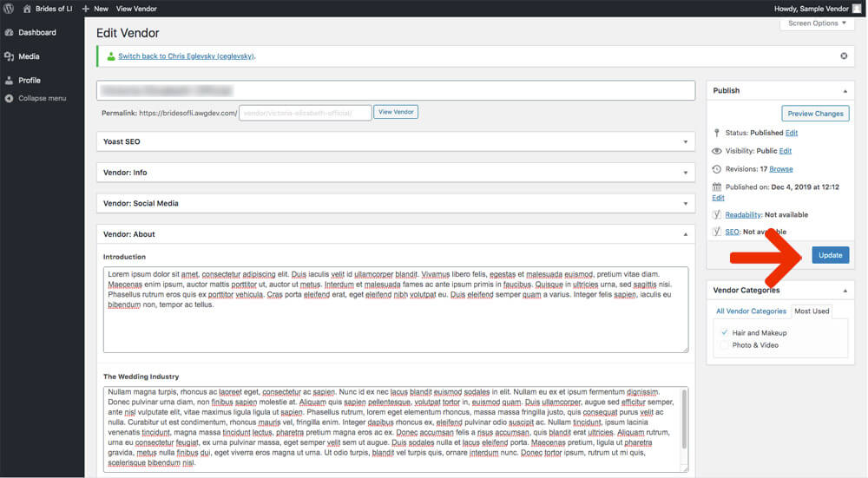The image size is (868, 478).
Task: Collapse the admin sidebar menu
Action: tap(42, 98)
